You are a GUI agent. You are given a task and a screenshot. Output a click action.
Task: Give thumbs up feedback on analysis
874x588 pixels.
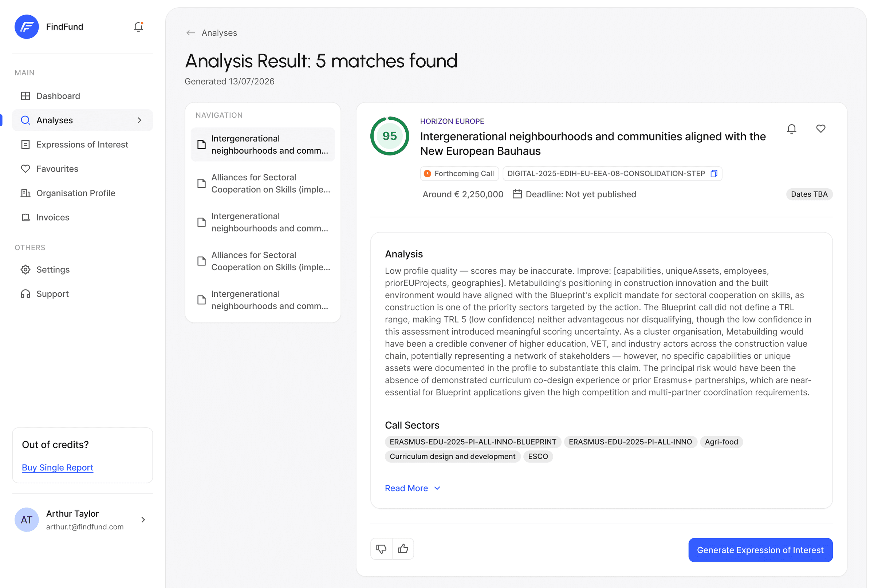point(403,549)
